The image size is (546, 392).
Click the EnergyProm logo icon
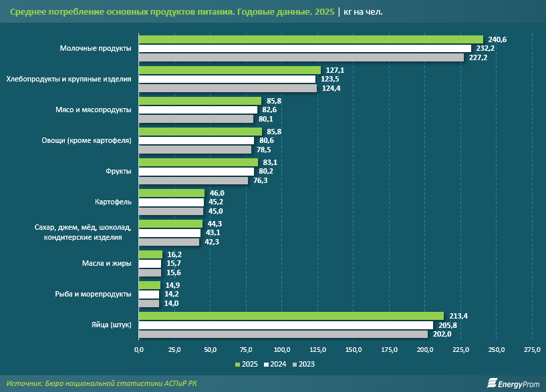492,383
